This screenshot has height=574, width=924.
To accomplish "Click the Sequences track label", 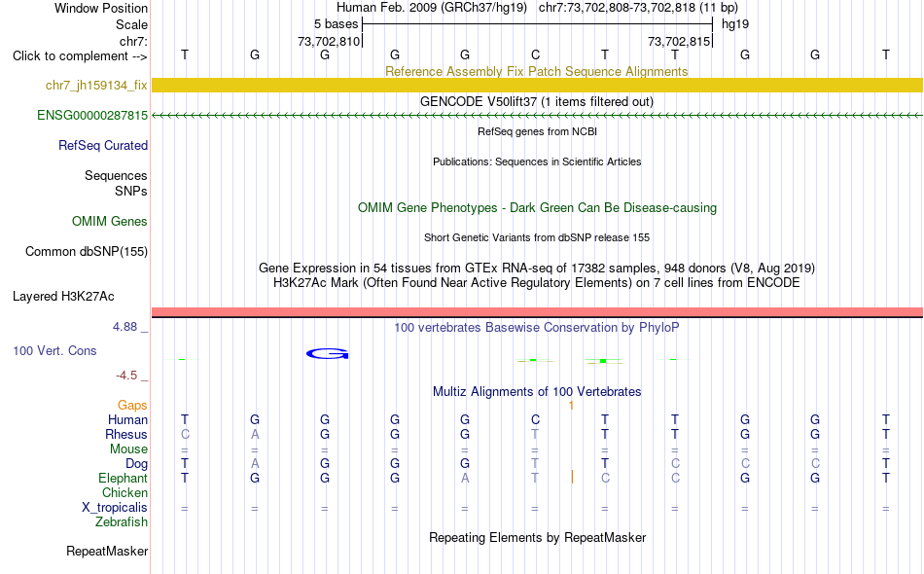I will 116,176.
